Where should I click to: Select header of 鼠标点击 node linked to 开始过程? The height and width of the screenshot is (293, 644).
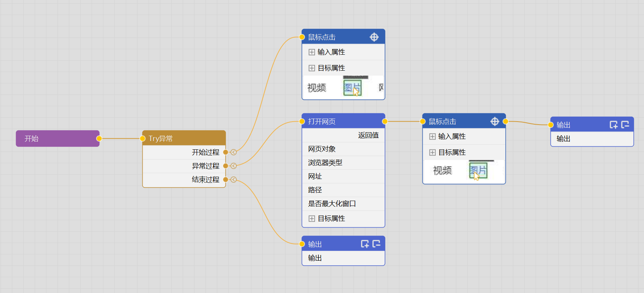point(343,37)
